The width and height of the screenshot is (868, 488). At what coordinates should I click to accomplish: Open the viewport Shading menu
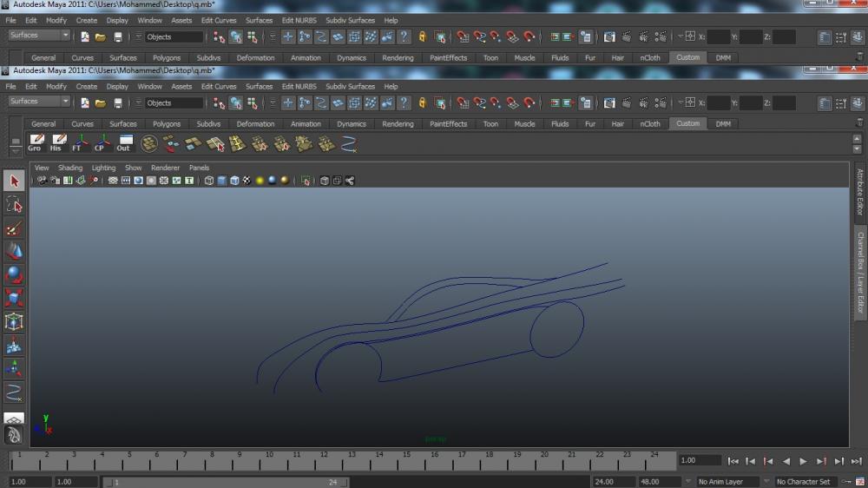pyautogui.click(x=70, y=168)
